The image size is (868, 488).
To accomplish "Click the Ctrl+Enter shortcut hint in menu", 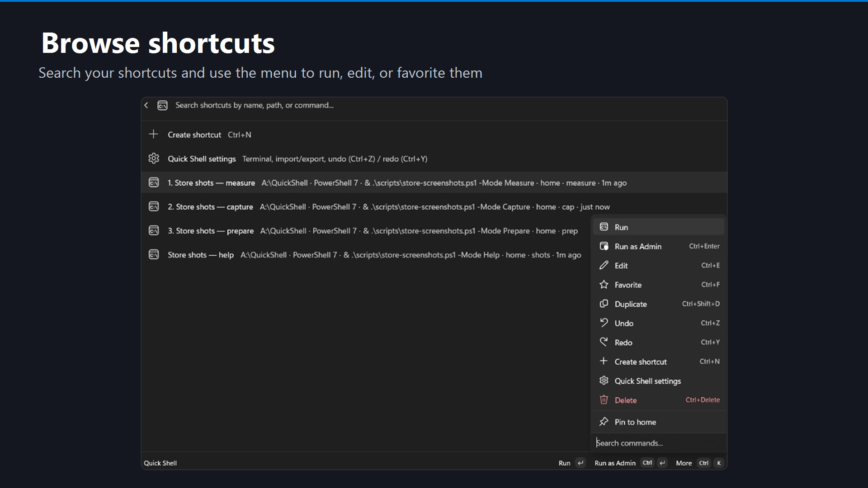I will pyautogui.click(x=704, y=246).
